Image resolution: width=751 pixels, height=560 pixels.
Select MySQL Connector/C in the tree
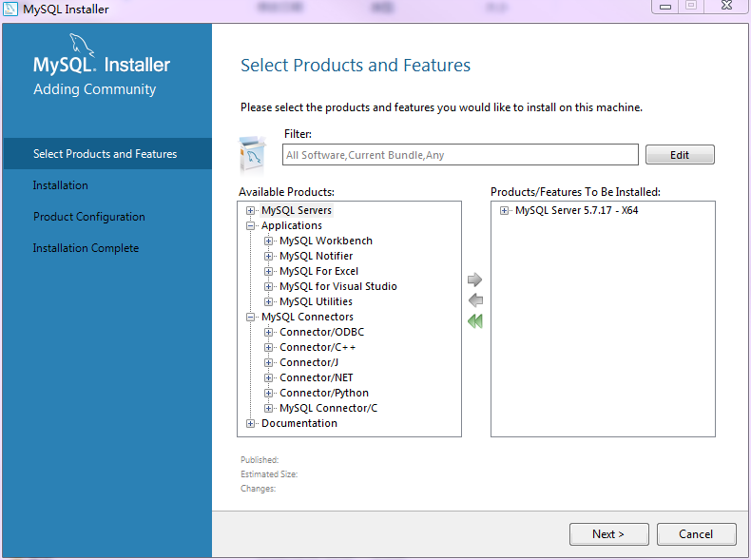(x=329, y=408)
